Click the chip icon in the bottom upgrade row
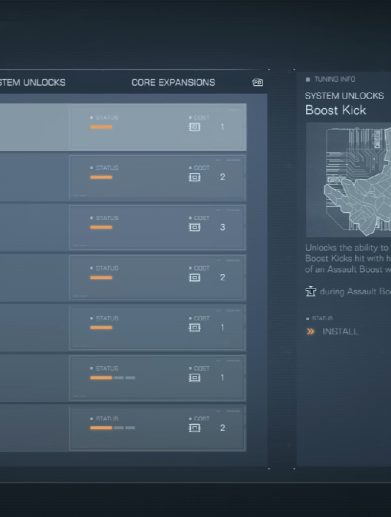The width and height of the screenshot is (391, 517). pyautogui.click(x=195, y=428)
